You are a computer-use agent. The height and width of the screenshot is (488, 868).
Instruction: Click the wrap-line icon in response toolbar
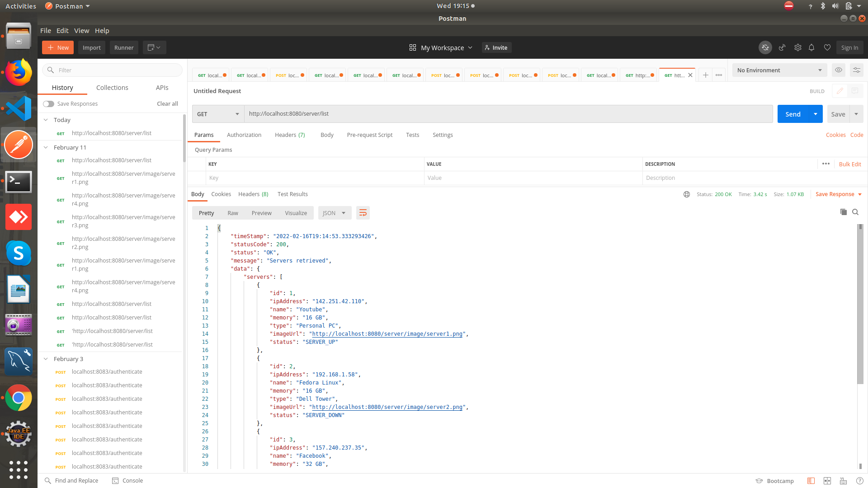(363, 212)
